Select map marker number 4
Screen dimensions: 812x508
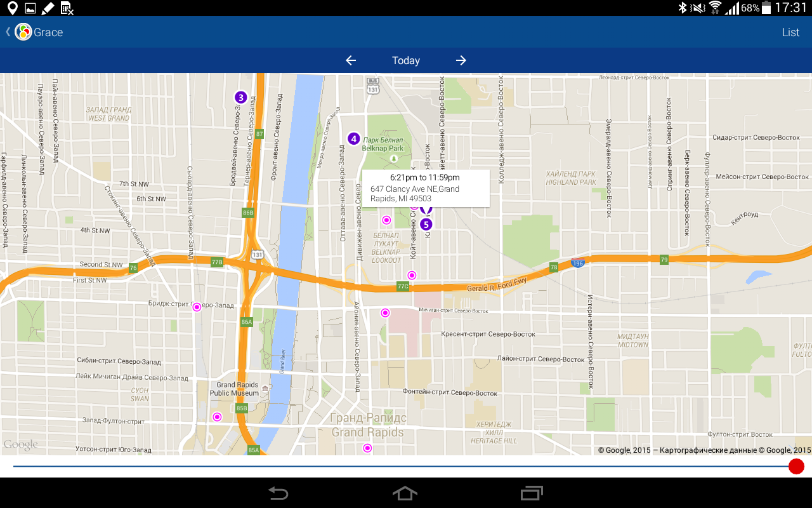354,138
